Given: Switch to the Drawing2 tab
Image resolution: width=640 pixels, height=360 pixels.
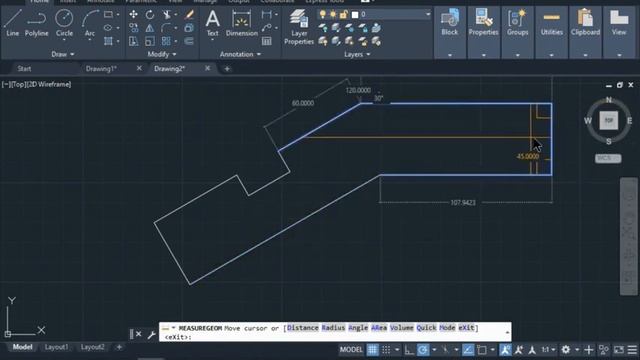Looking at the screenshot, I should pyautogui.click(x=169, y=69).
